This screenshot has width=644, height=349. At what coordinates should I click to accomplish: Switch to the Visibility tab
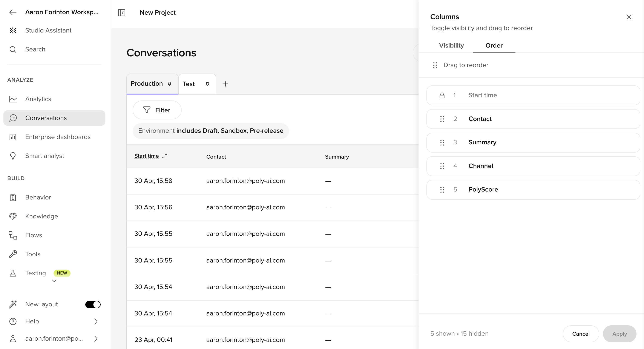coord(451,46)
